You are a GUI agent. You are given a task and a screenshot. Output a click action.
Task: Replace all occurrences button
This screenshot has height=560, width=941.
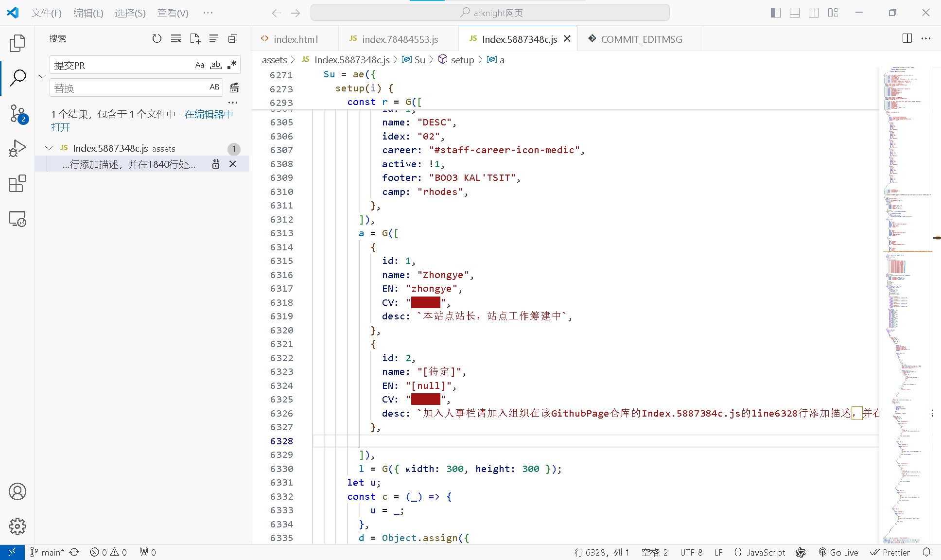(234, 87)
